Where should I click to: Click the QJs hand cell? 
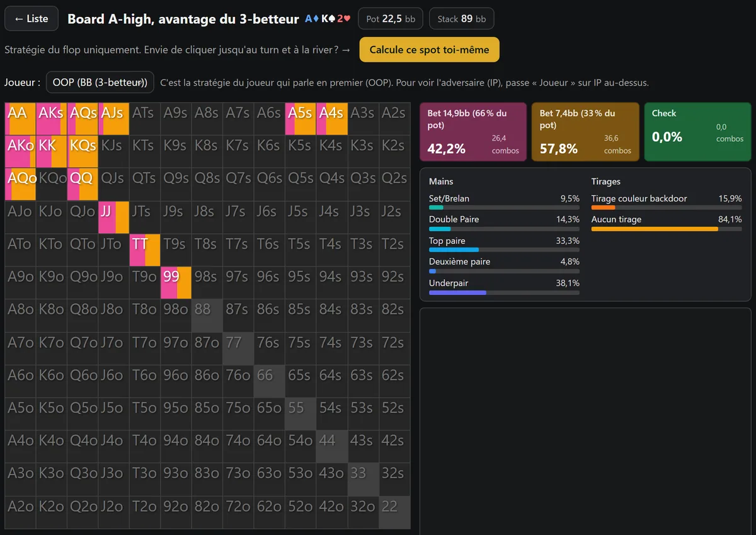[114, 184]
